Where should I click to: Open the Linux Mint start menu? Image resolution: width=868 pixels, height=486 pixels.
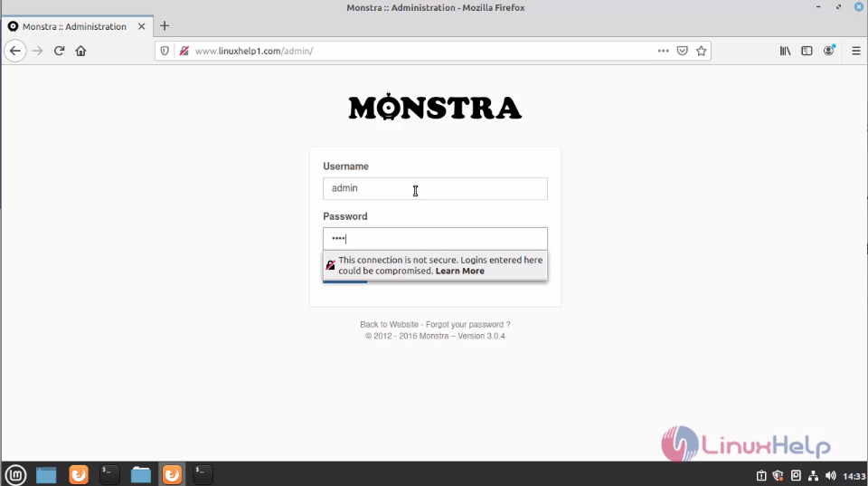[15, 475]
